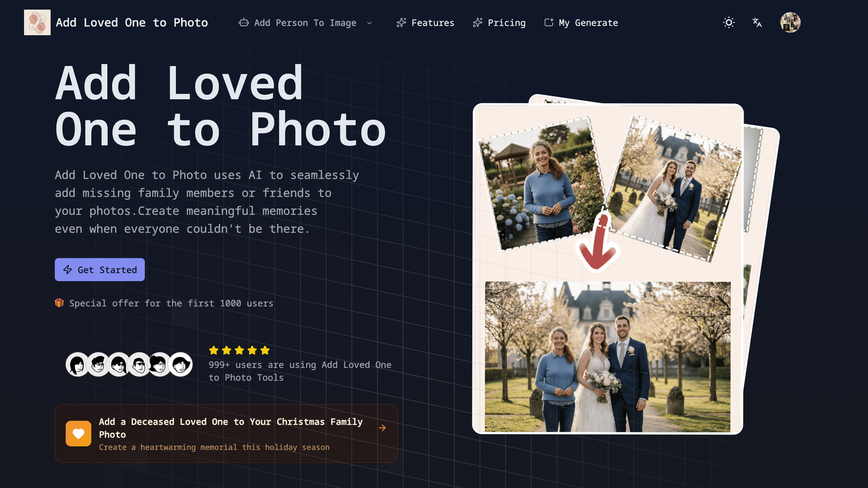868x488 pixels.
Task: Open the chevron next to Add Person To Image
Action: pyautogui.click(x=369, y=22)
